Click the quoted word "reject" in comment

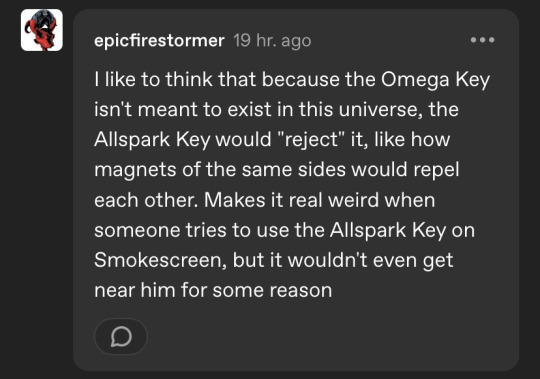point(311,140)
